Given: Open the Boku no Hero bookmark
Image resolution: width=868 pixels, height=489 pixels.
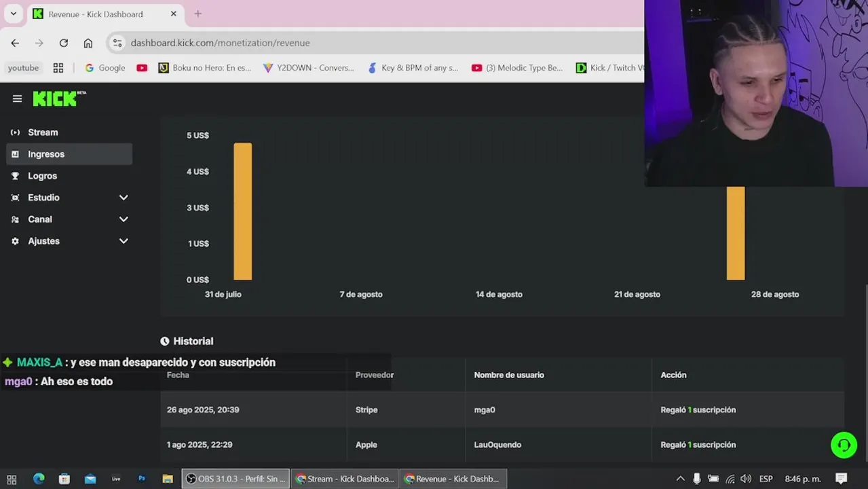Looking at the screenshot, I should tap(205, 68).
